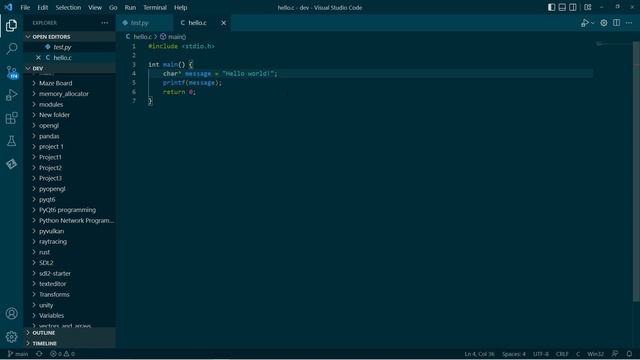Click Win32 configuration status item
Screen dimensions: 640x360
point(596,354)
